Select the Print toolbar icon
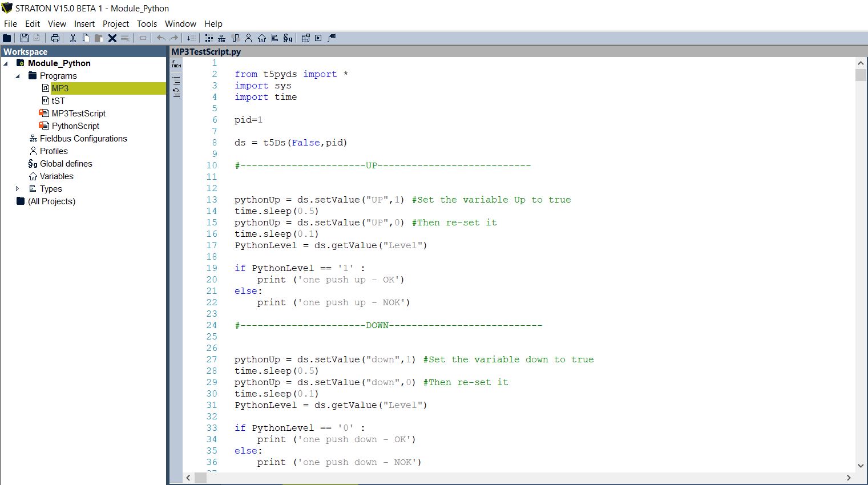The height and width of the screenshot is (485, 868). point(55,38)
